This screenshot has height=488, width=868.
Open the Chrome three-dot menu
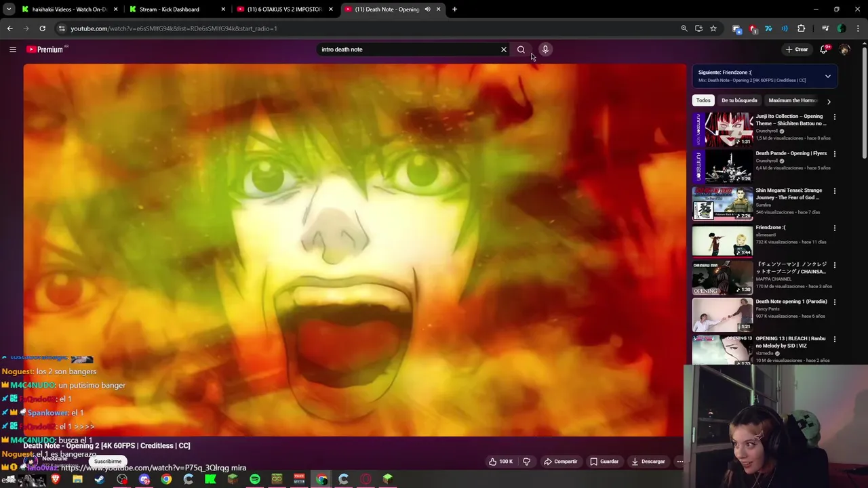857,28
